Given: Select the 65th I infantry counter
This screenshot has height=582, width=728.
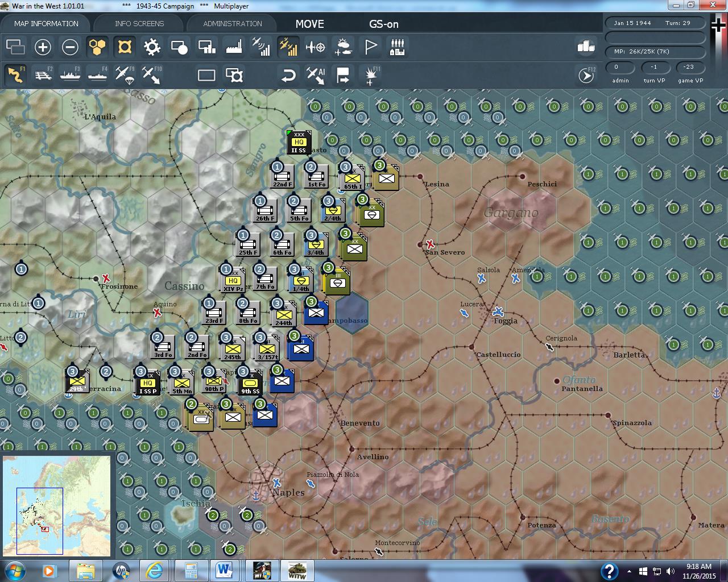Looking at the screenshot, I should click(352, 179).
